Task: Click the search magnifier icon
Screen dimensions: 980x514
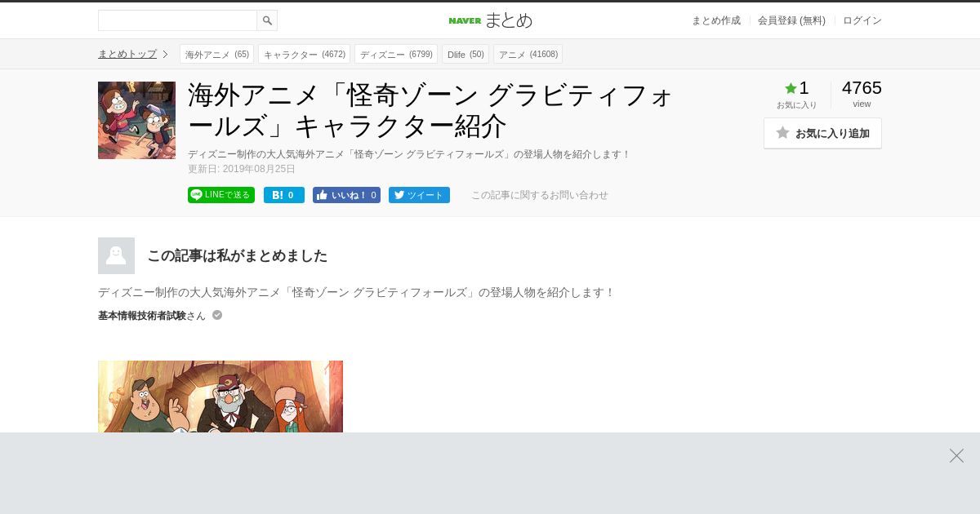Action: (x=267, y=20)
